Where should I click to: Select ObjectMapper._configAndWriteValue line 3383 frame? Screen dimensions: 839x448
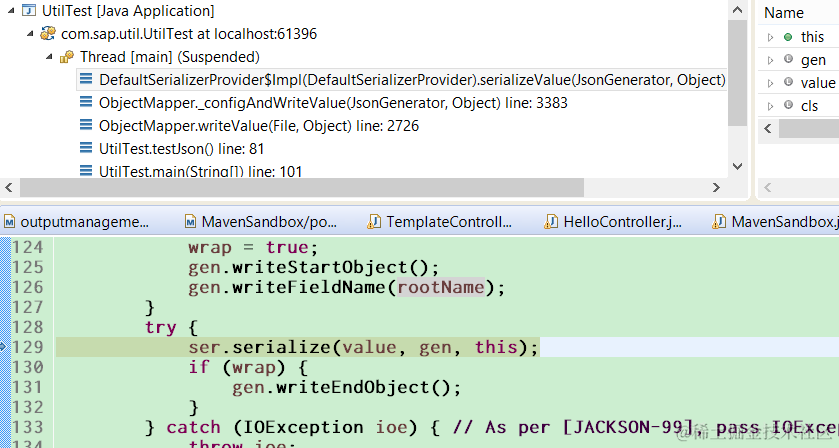coord(333,103)
